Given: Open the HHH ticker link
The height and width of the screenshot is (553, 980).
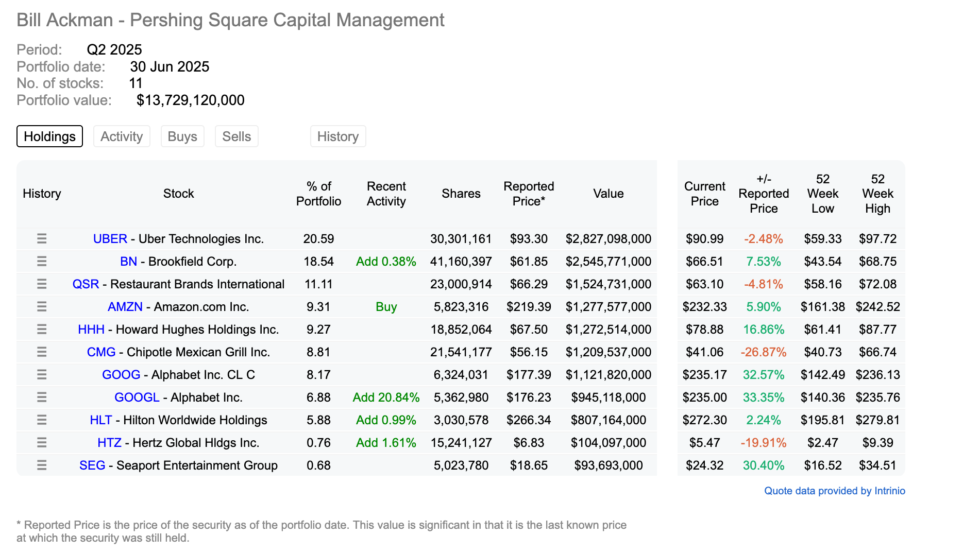Looking at the screenshot, I should coord(91,330).
